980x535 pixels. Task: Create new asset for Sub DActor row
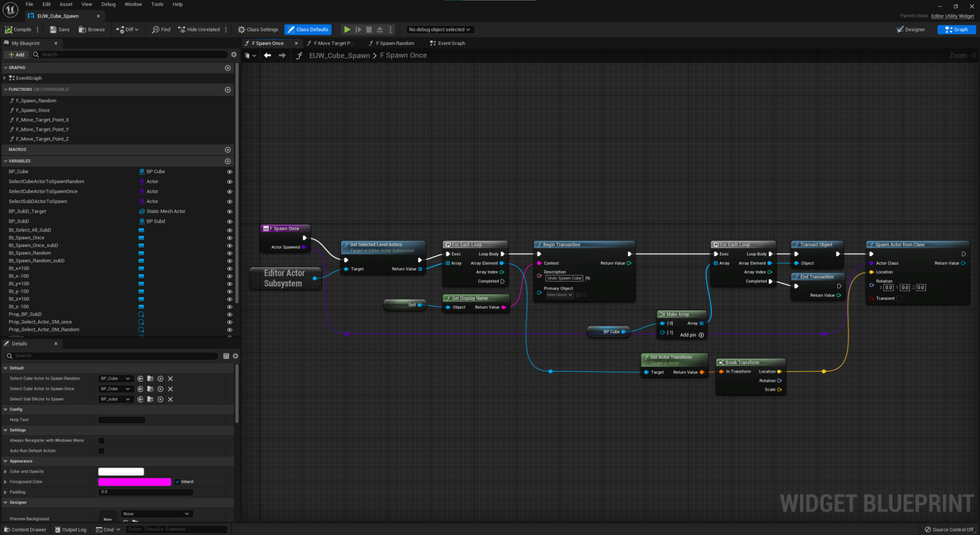click(x=160, y=399)
